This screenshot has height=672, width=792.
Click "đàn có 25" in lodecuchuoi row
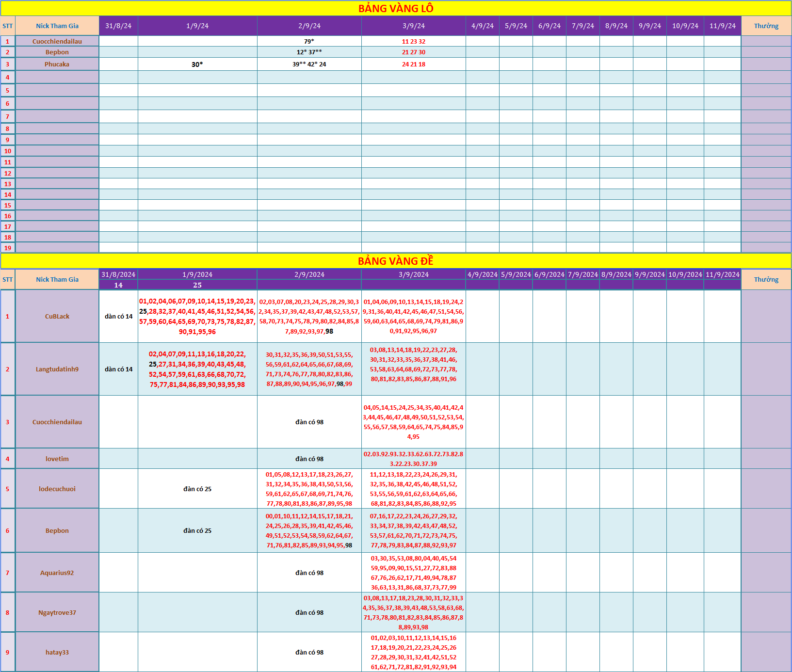click(197, 489)
